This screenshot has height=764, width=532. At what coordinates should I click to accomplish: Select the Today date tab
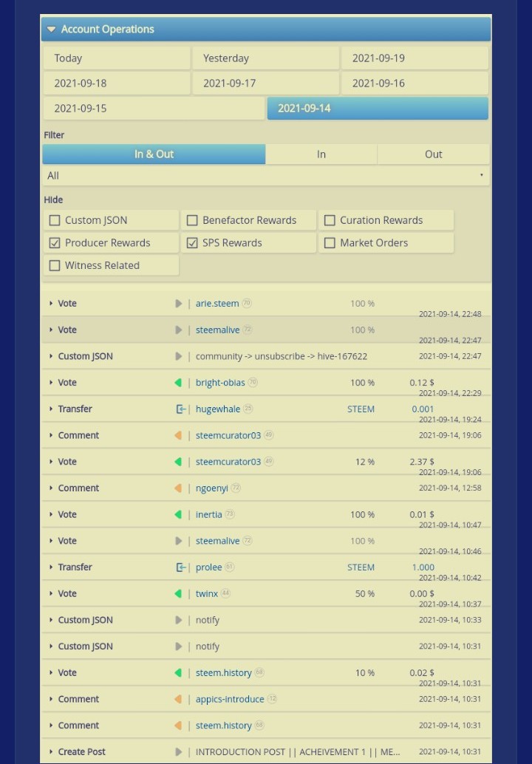coord(117,58)
